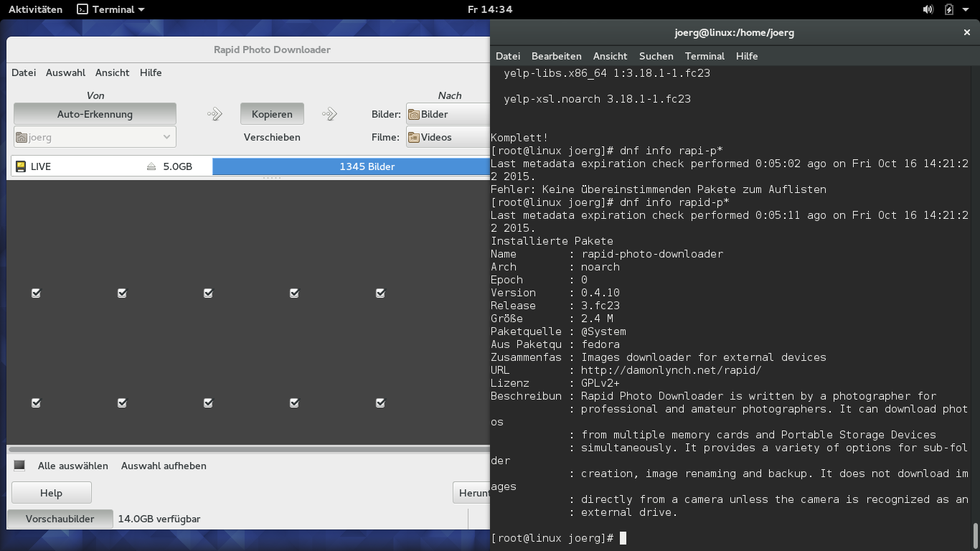Click the 14.0GB verfügbar status text
Image resolution: width=980 pixels, height=551 pixels.
(x=159, y=519)
